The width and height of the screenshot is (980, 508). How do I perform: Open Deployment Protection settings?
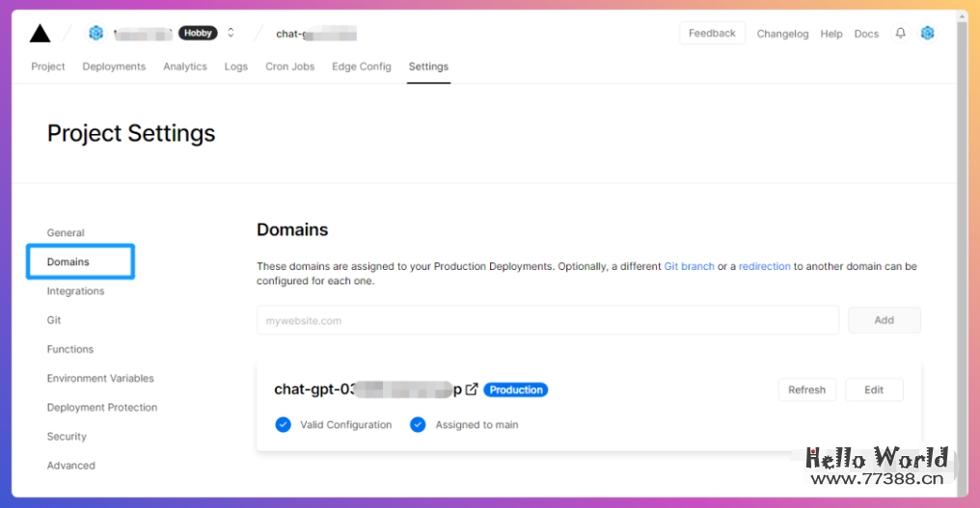tap(102, 408)
